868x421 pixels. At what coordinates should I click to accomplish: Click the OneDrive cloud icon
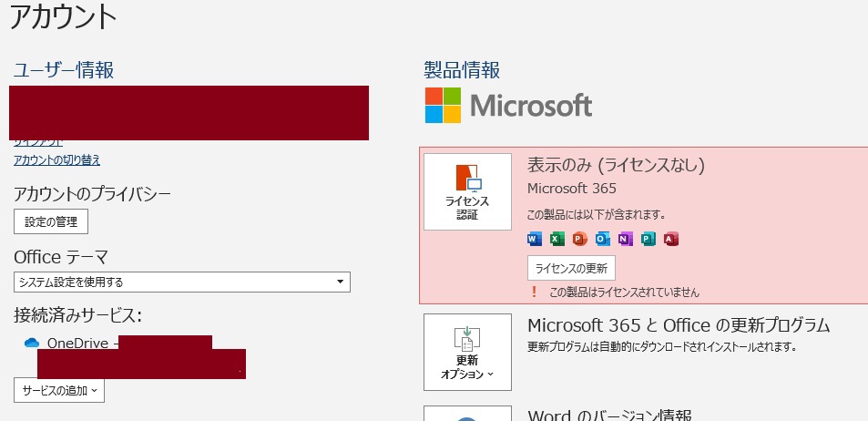[32, 343]
